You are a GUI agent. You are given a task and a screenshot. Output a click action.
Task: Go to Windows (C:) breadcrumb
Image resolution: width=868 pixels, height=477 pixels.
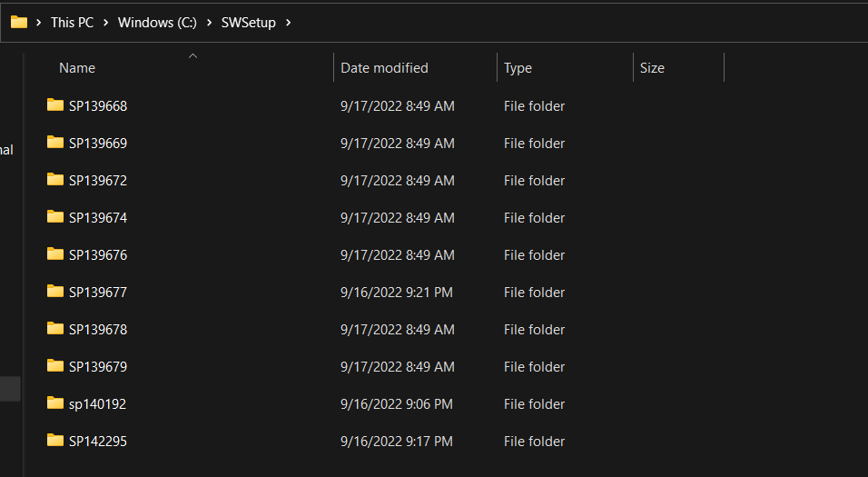click(x=157, y=23)
